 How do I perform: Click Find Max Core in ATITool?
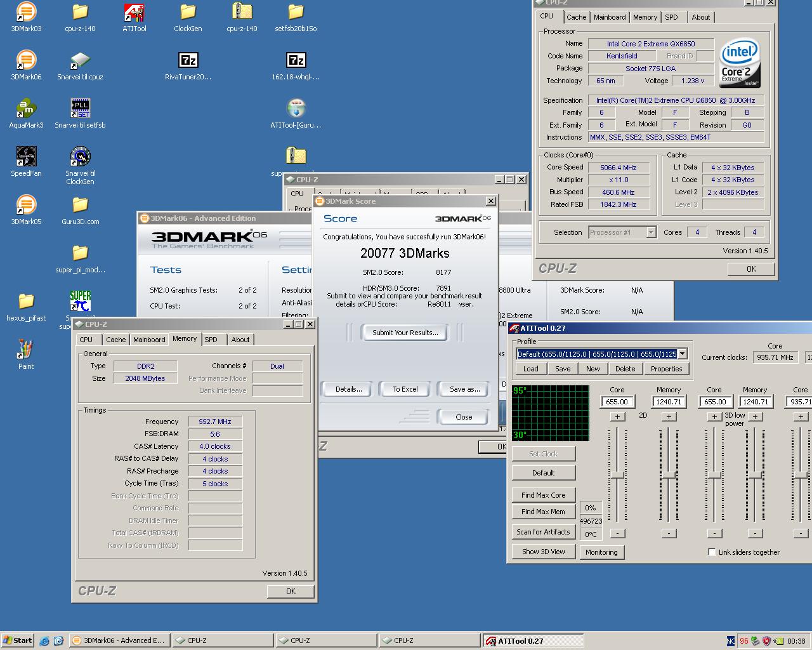click(x=543, y=495)
